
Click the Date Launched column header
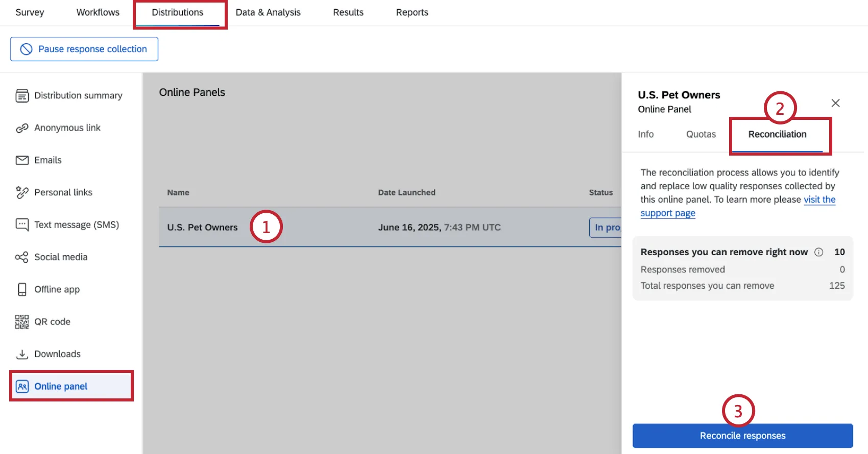(406, 192)
